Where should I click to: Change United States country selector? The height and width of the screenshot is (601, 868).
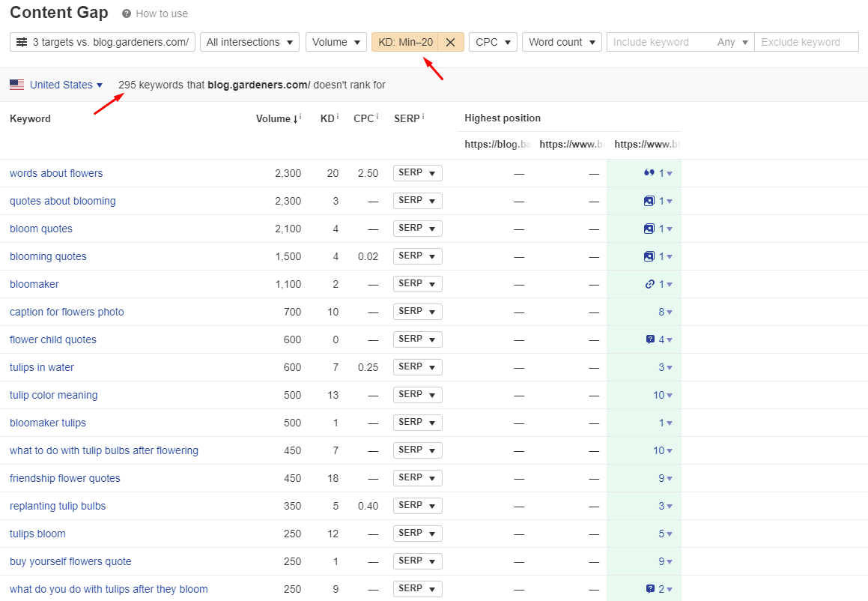[x=67, y=85]
